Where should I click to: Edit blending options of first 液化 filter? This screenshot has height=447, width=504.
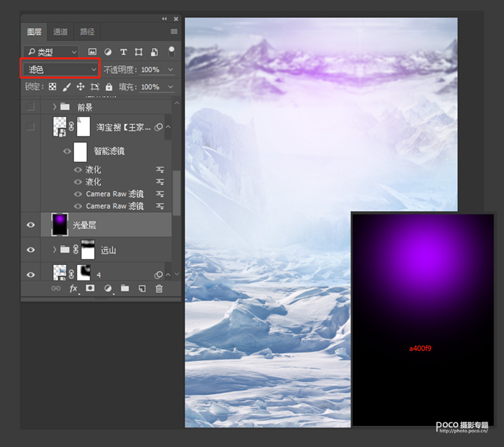point(160,170)
